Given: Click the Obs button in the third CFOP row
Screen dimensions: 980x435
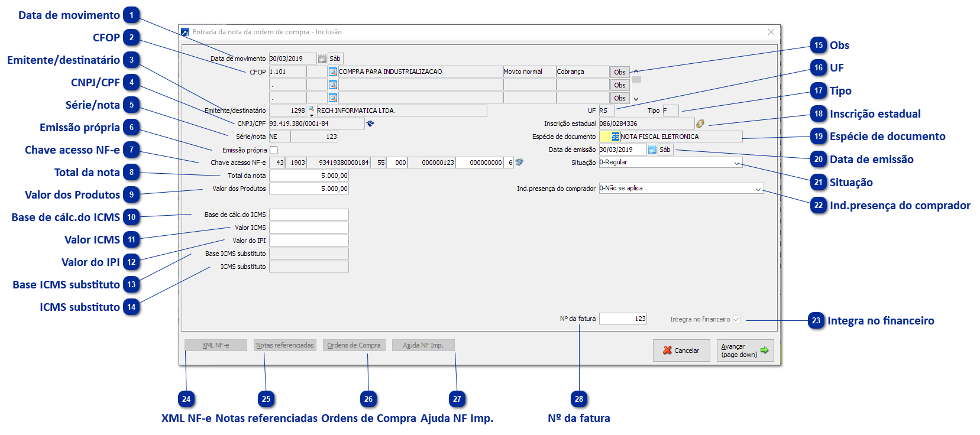Looking at the screenshot, I should click(620, 98).
